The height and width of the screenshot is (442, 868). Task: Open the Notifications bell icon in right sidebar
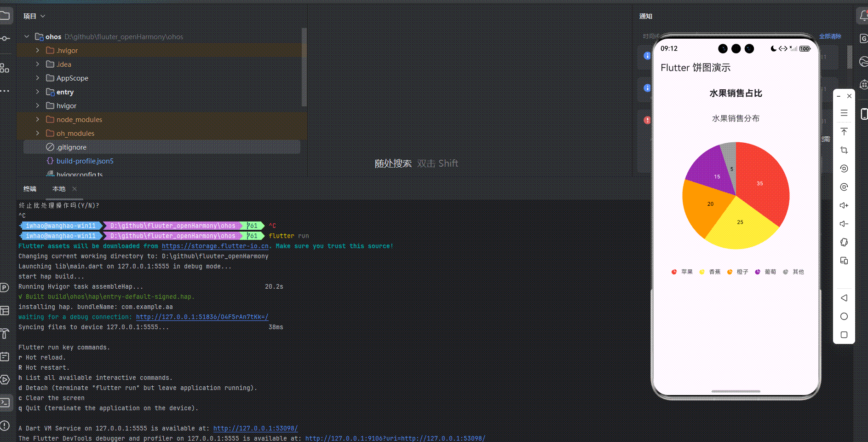point(863,16)
